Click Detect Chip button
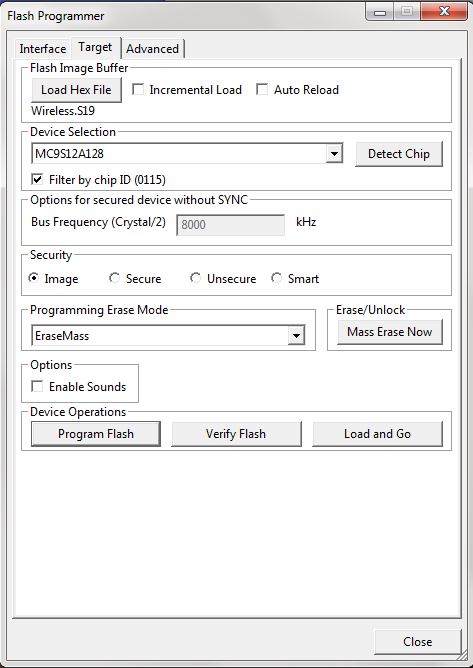Viewport: 473px width, 668px height. [x=399, y=154]
